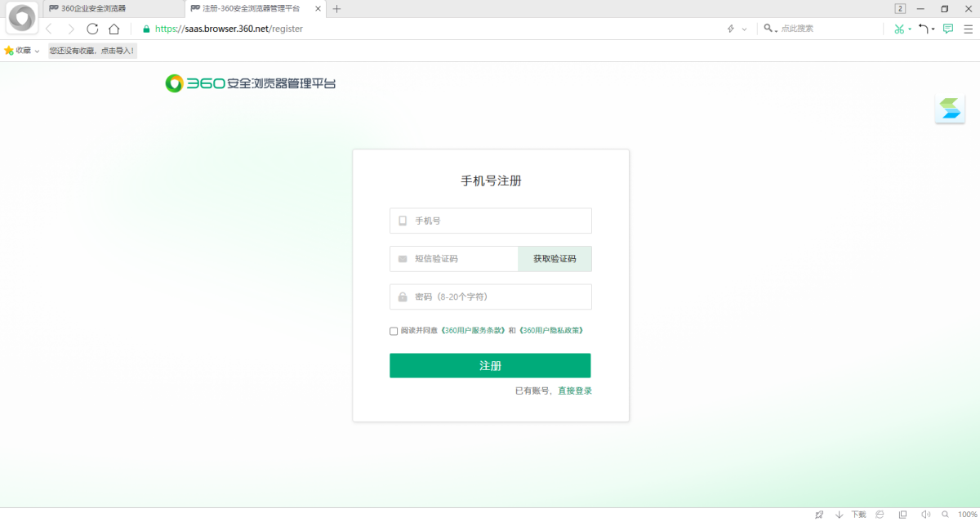Expand the restore closed pages dropdown arrow
This screenshot has height=522, width=980.
933,29
